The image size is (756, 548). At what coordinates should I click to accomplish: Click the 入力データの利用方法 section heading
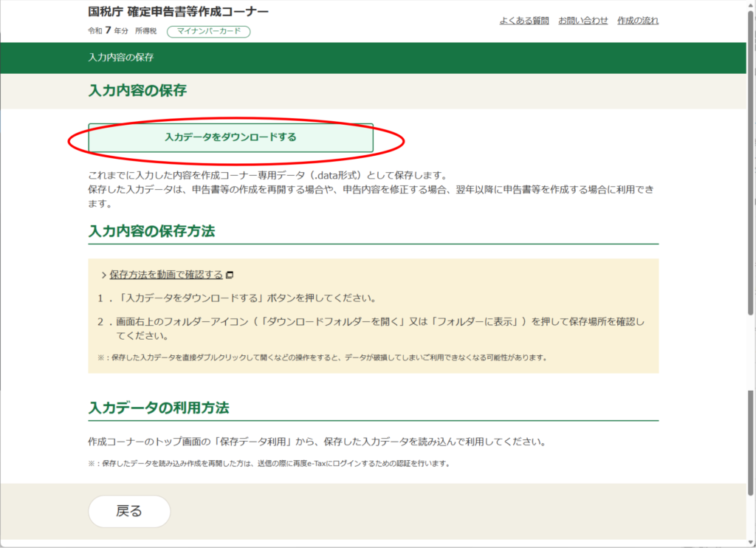(159, 408)
